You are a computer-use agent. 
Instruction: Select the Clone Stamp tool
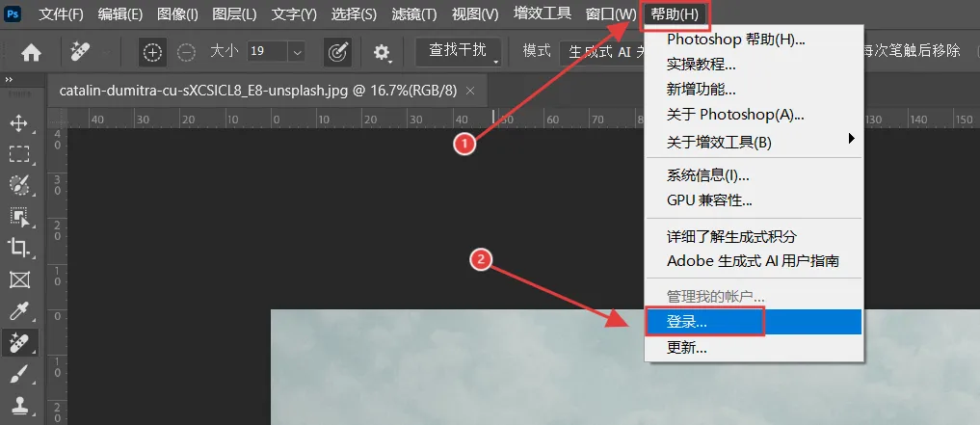coord(18,405)
